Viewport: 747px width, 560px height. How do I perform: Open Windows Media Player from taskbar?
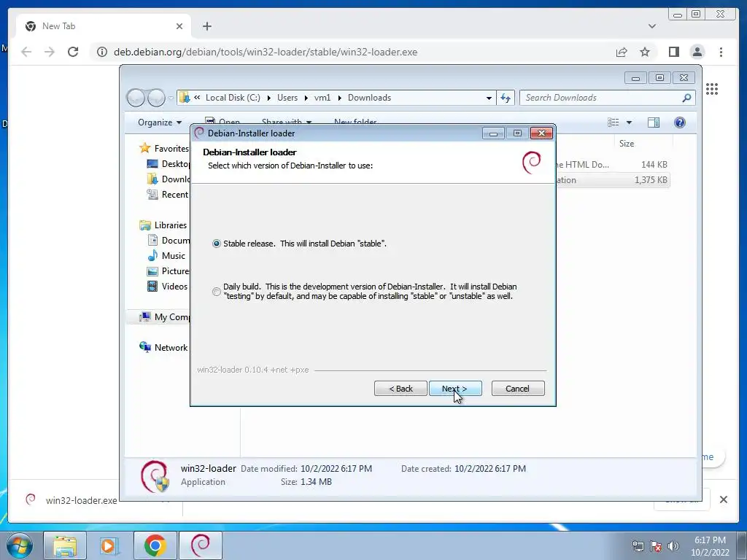pyautogui.click(x=109, y=545)
